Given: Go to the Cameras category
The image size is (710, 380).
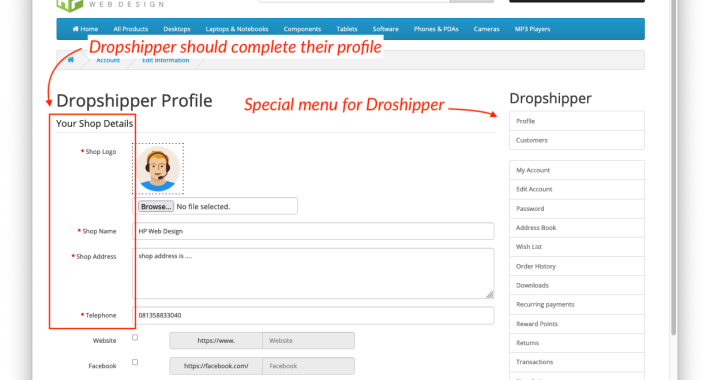Looking at the screenshot, I should pyautogui.click(x=486, y=29).
